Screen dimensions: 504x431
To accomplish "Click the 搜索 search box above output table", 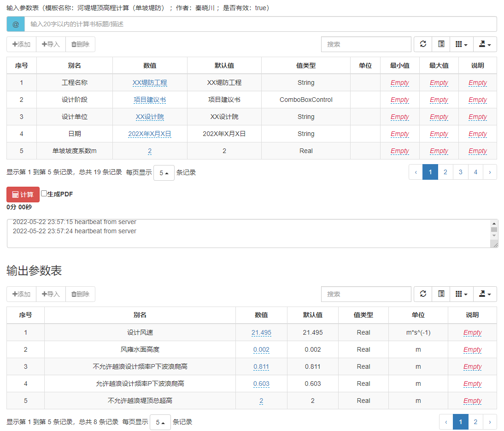I will 366,294.
